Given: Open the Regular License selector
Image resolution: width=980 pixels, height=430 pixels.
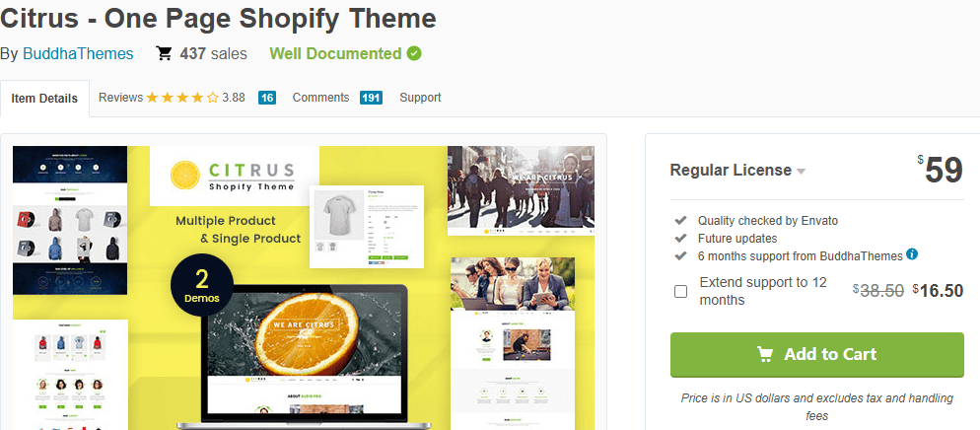Looking at the screenshot, I should pyautogui.click(x=737, y=170).
